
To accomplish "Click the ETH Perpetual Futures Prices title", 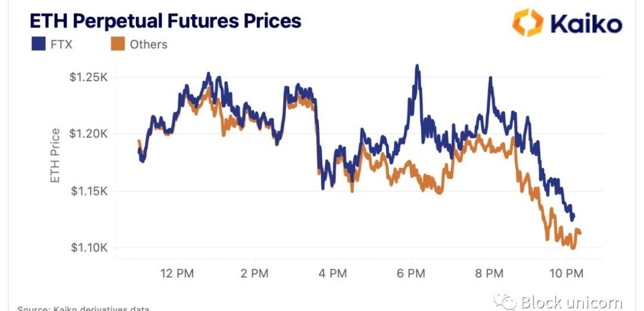I will tap(166, 20).
